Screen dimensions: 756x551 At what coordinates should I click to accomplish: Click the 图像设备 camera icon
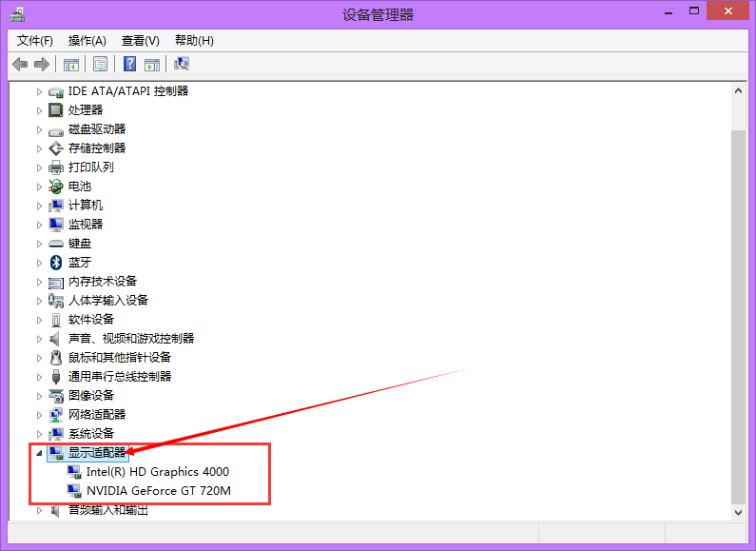[56, 396]
